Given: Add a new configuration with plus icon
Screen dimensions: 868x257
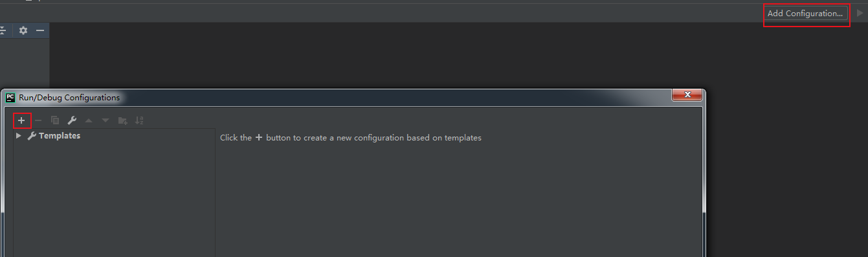Looking at the screenshot, I should pyautogui.click(x=21, y=120).
